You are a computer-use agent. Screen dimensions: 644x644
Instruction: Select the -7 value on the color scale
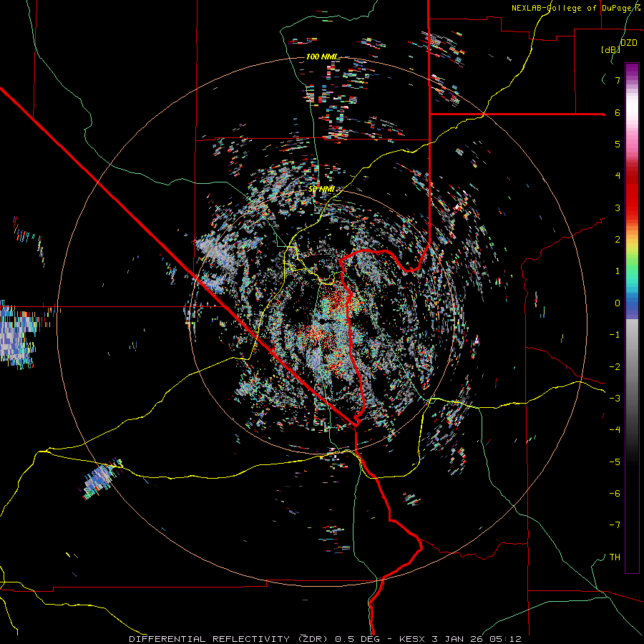615,525
